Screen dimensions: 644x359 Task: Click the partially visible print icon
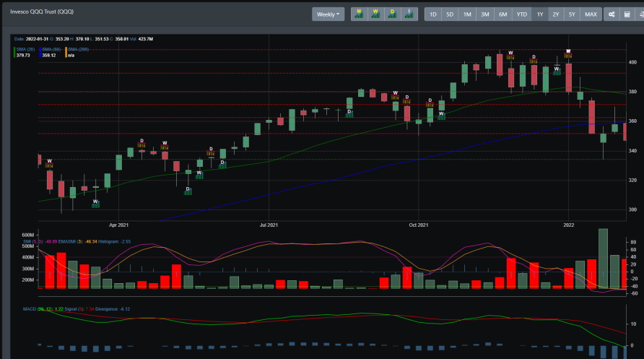640,14
